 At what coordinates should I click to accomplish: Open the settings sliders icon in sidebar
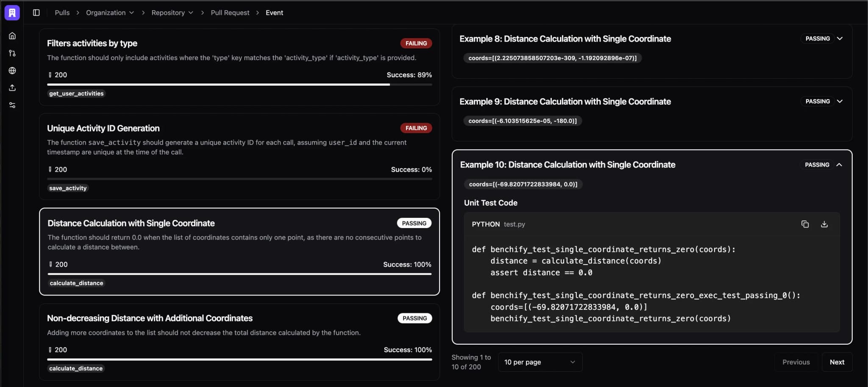click(x=12, y=105)
